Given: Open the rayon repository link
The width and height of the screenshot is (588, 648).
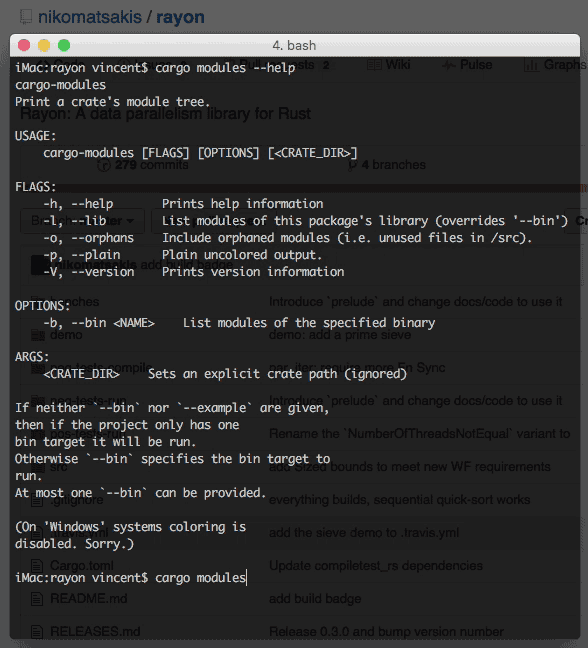Looking at the screenshot, I should [180, 17].
